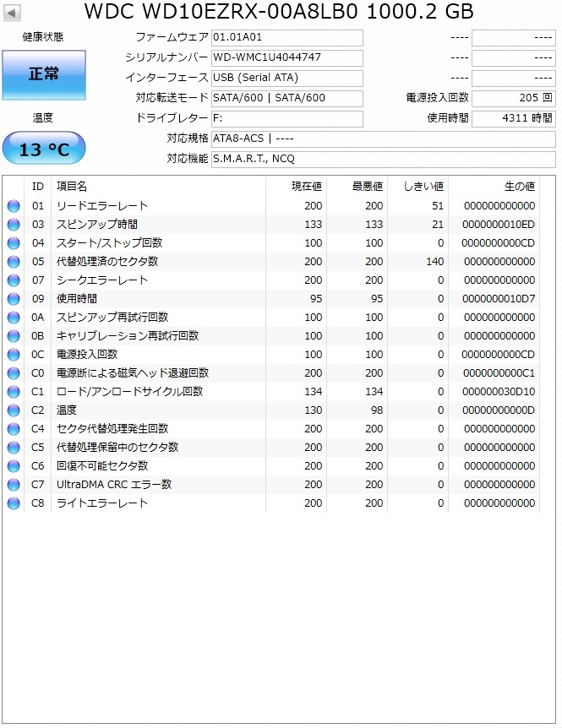Click status icon for 電源投入回数 attribute row
The image size is (562, 728).
[14, 355]
